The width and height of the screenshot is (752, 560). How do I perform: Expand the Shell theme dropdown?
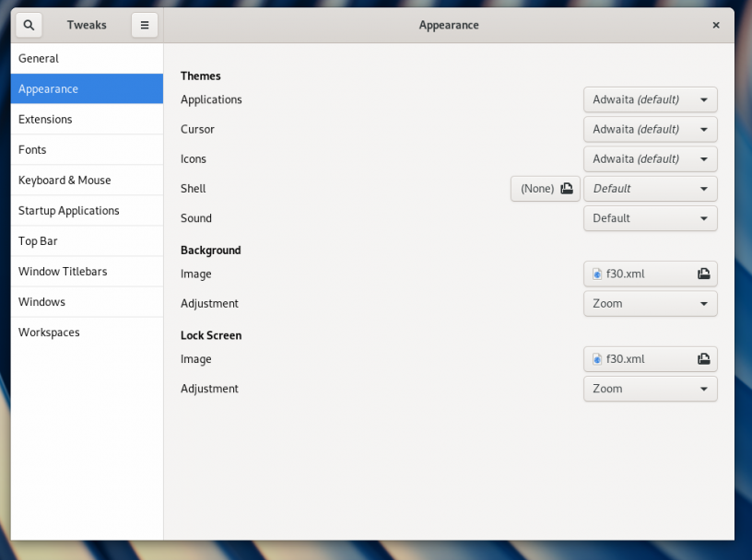tap(650, 188)
